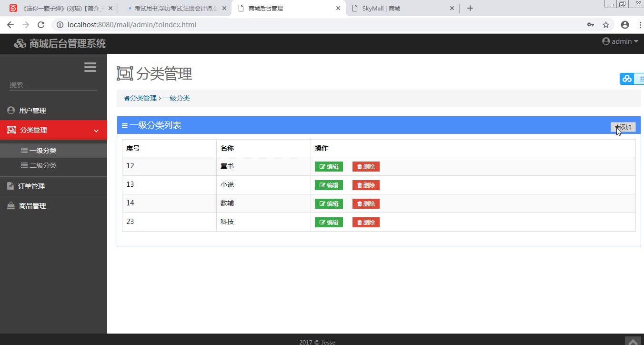This screenshot has height=345, width=644.
Task: Click the shopping bag icon beside 商品管理
Action: coord(11,206)
